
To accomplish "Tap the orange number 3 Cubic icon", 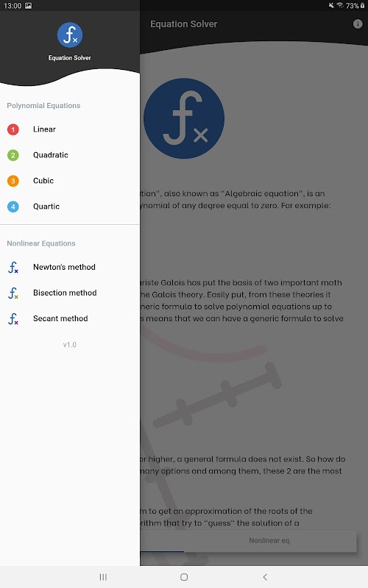I will click(13, 181).
